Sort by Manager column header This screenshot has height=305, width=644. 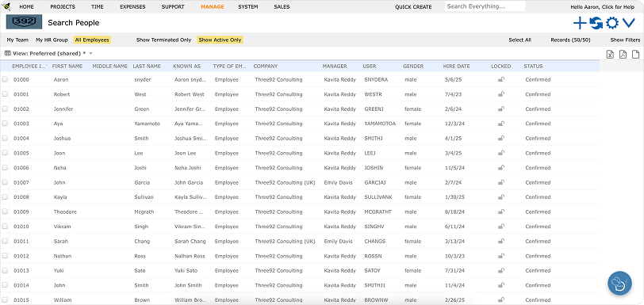335,66
